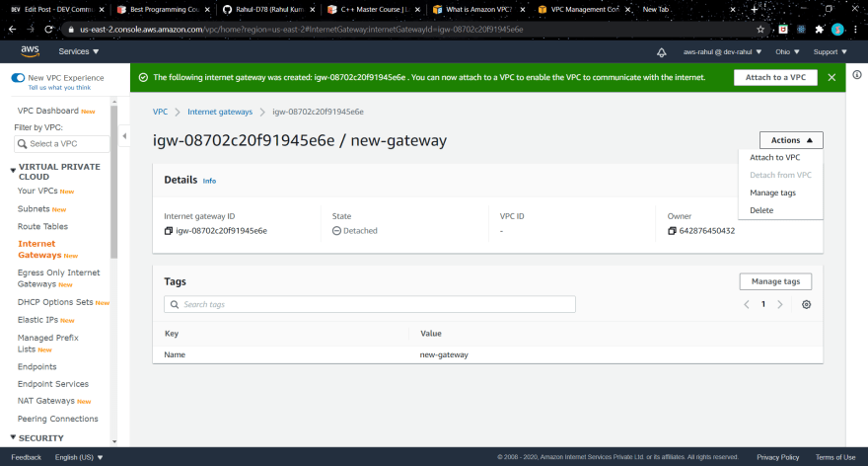
Task: Copy the internet gateway ID icon
Action: click(x=169, y=231)
